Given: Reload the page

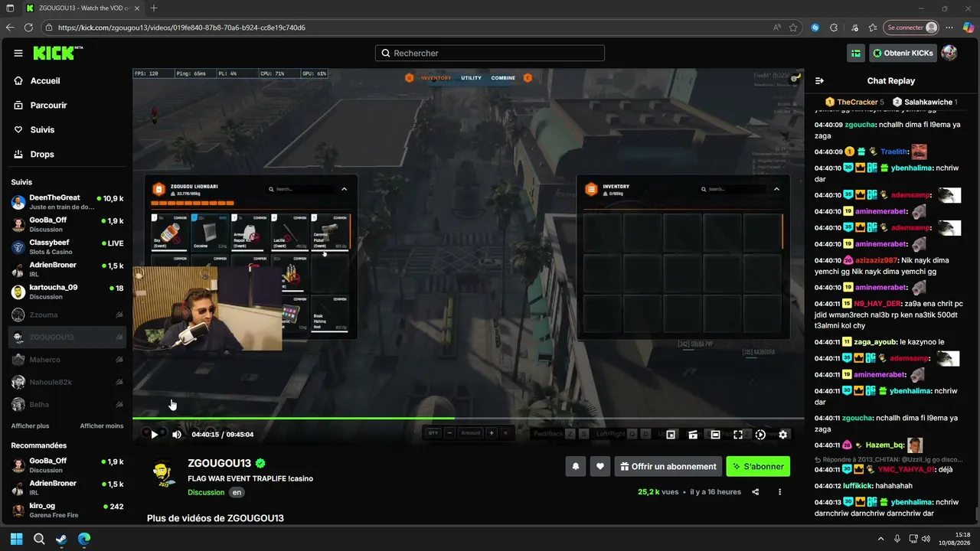Looking at the screenshot, I should [29, 28].
